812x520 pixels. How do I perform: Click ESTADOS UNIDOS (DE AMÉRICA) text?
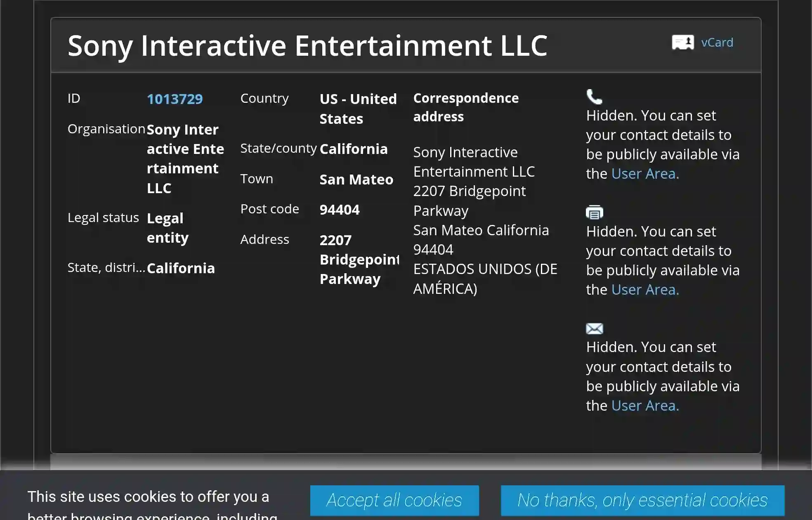click(x=485, y=279)
